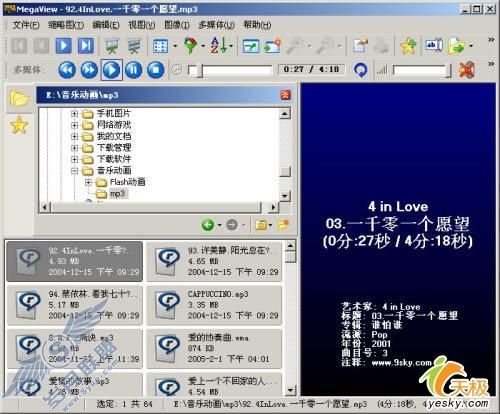The image size is (500, 414).
Task: Select the 94.蔡依林 file thumbnail
Action: [x=75, y=305]
